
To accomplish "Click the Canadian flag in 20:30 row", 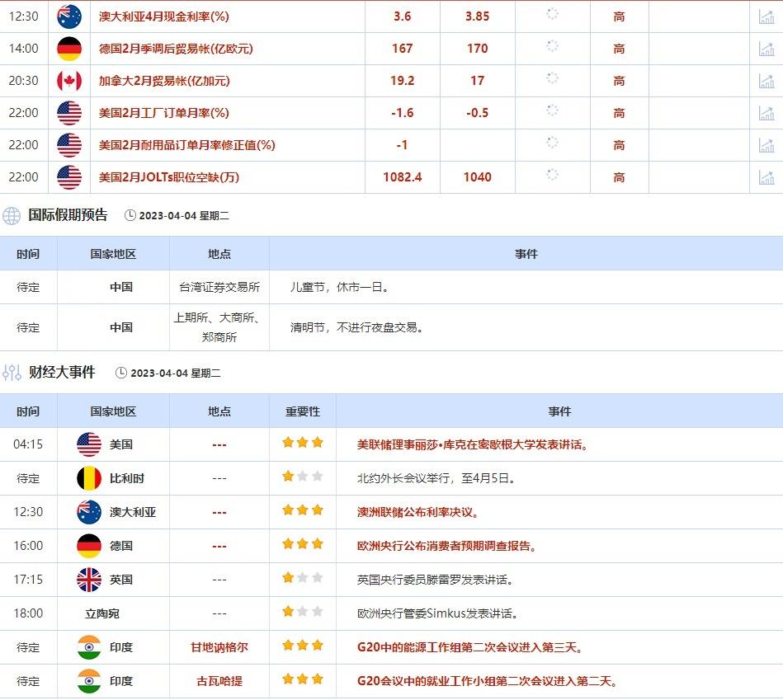I will (x=69, y=81).
